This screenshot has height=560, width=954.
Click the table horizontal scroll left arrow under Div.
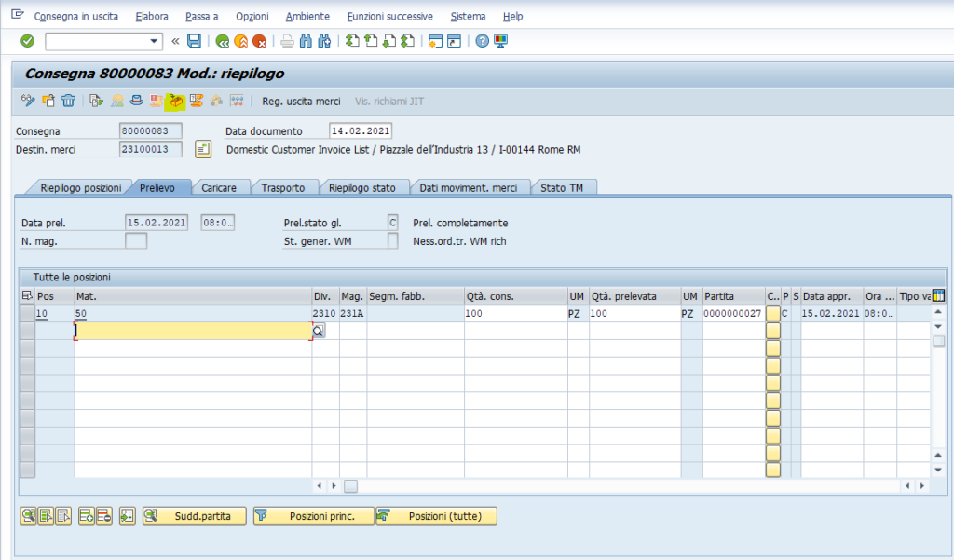pyautogui.click(x=320, y=485)
